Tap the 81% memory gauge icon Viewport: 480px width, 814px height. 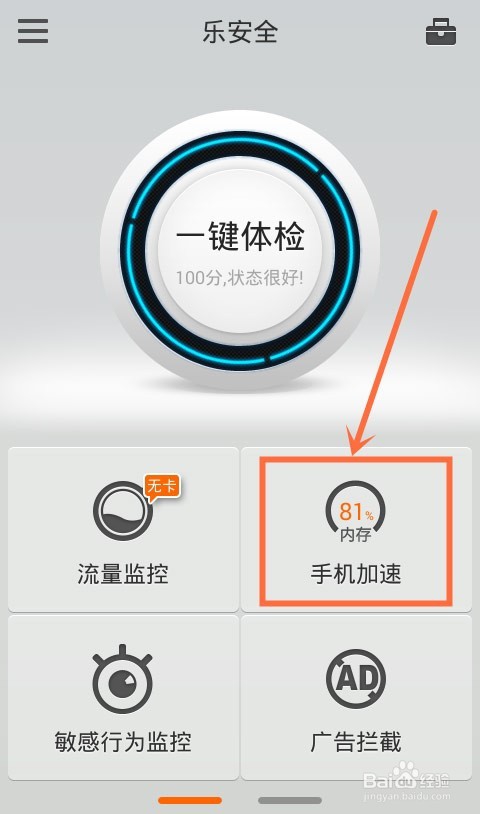355,511
